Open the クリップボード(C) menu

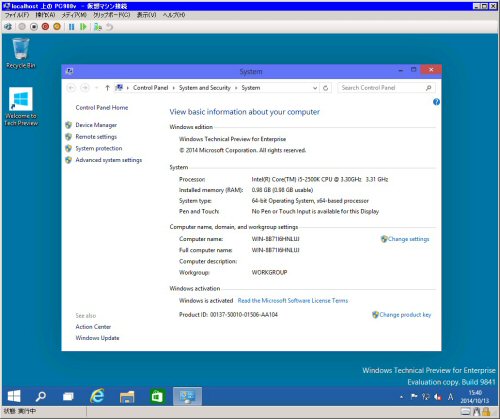click(112, 15)
